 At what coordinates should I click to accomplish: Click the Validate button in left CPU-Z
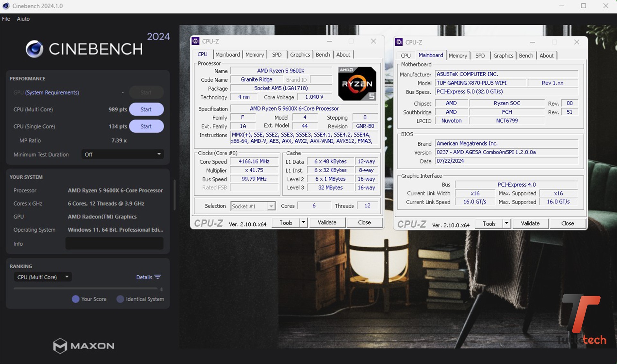[327, 223]
